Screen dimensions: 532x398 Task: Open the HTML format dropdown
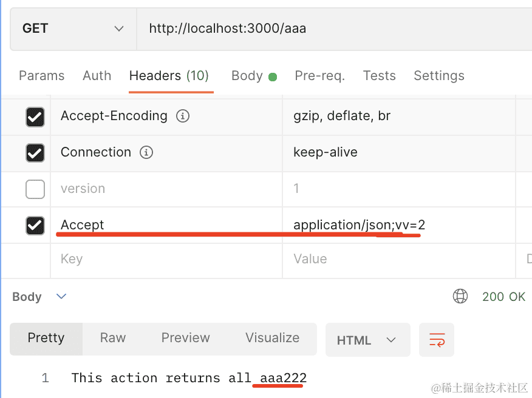(x=367, y=340)
